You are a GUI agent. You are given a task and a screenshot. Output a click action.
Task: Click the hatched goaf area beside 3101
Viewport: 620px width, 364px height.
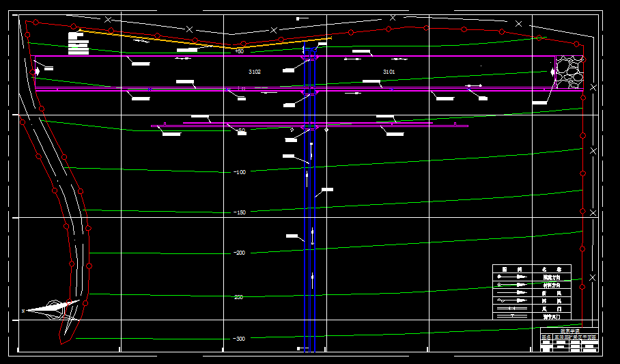(569, 72)
